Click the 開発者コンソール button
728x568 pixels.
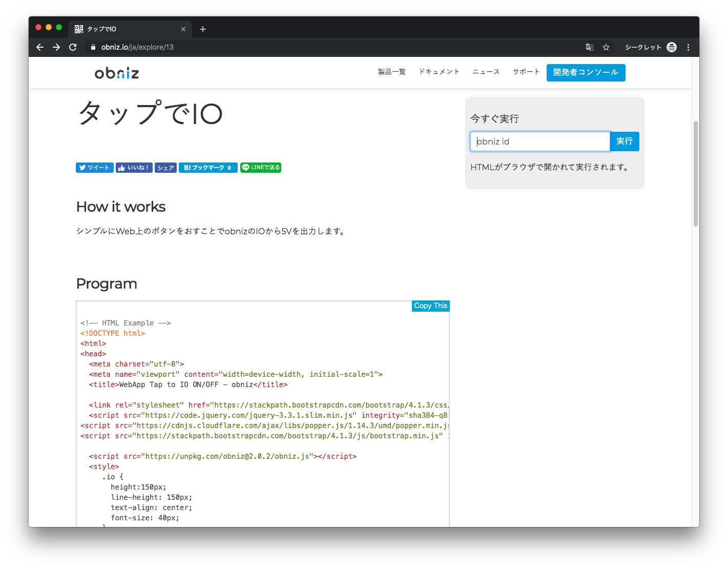tap(586, 72)
